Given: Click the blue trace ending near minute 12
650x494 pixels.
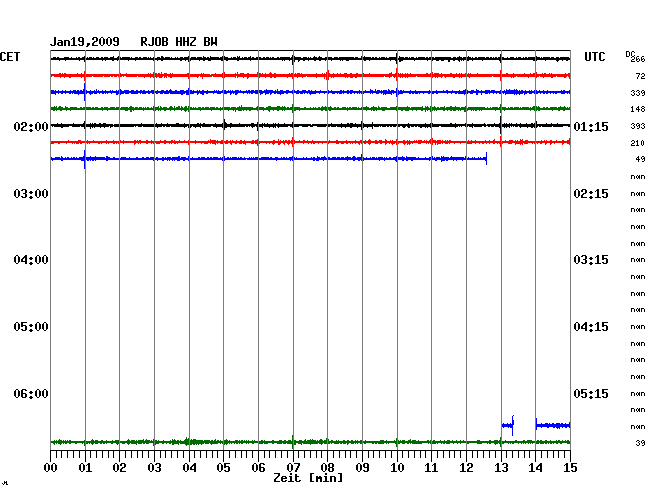Looking at the screenshot, I should pyautogui.click(x=269, y=158).
